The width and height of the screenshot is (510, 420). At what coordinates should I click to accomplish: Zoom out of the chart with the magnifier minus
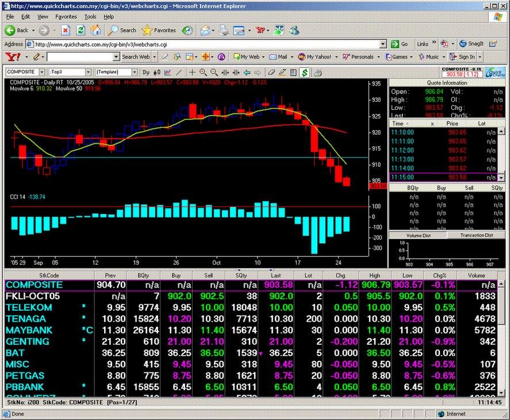tap(214, 72)
